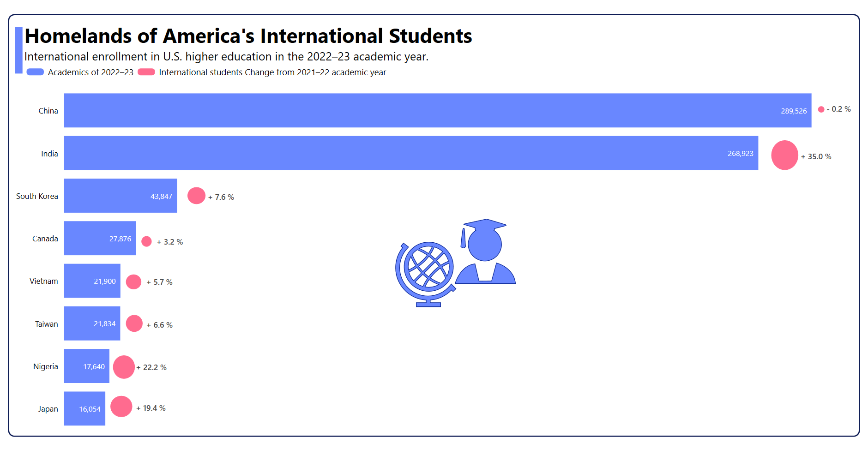
Task: Select the India enrollment bar
Action: click(x=411, y=153)
